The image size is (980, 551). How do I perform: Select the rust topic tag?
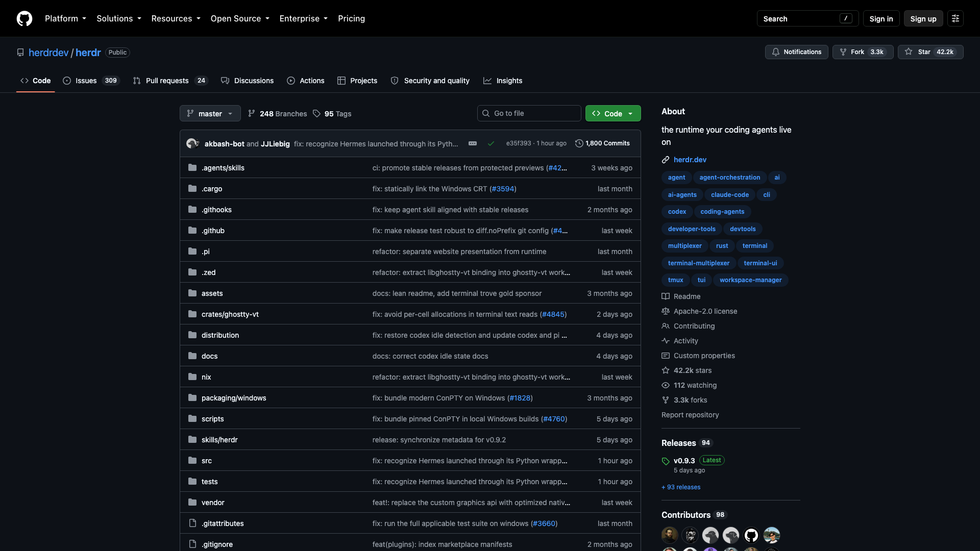click(722, 246)
